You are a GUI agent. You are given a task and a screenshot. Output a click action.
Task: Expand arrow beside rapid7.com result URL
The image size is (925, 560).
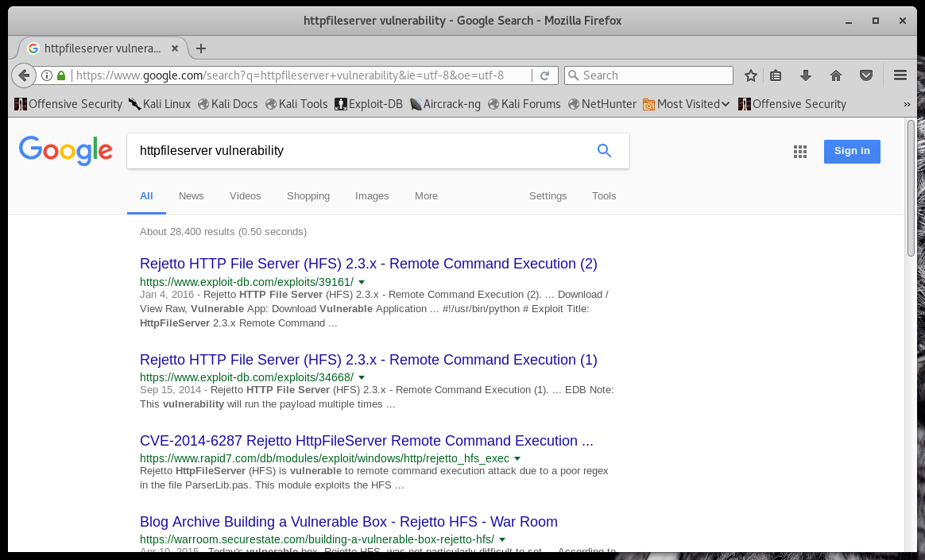coord(517,459)
